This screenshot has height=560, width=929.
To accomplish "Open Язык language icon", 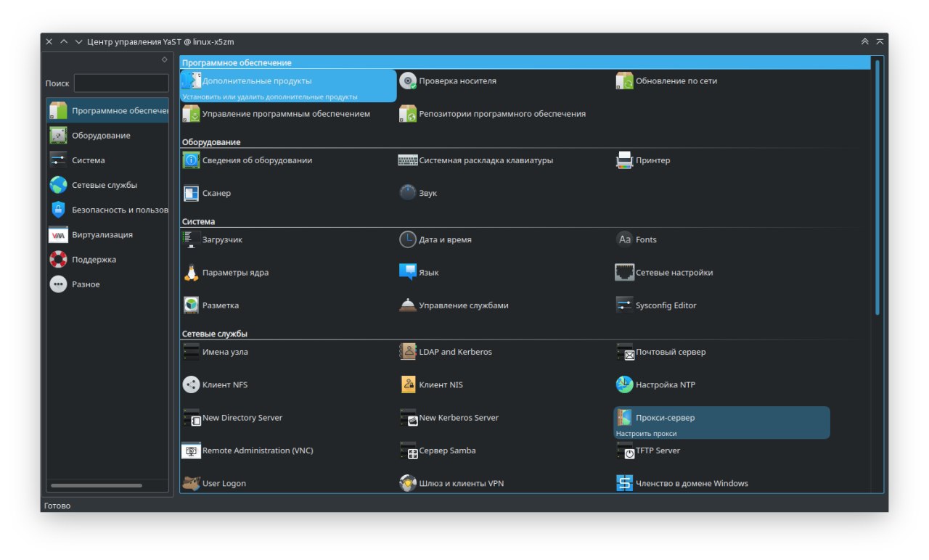I will click(408, 273).
